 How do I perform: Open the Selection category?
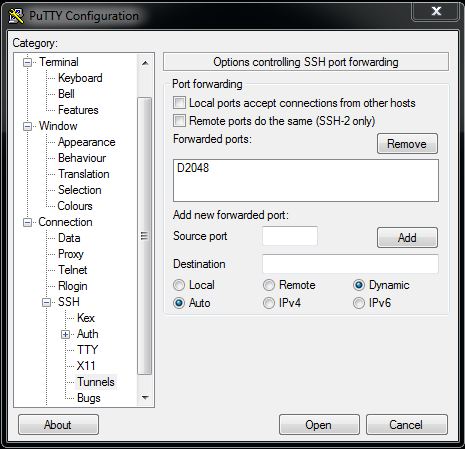[x=80, y=190]
